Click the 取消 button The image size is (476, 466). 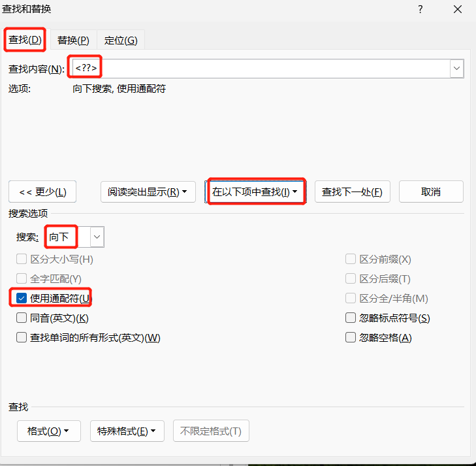[431, 191]
